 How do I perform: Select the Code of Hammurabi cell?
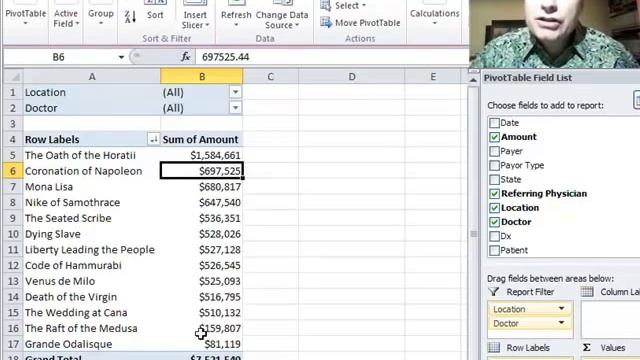92,266
